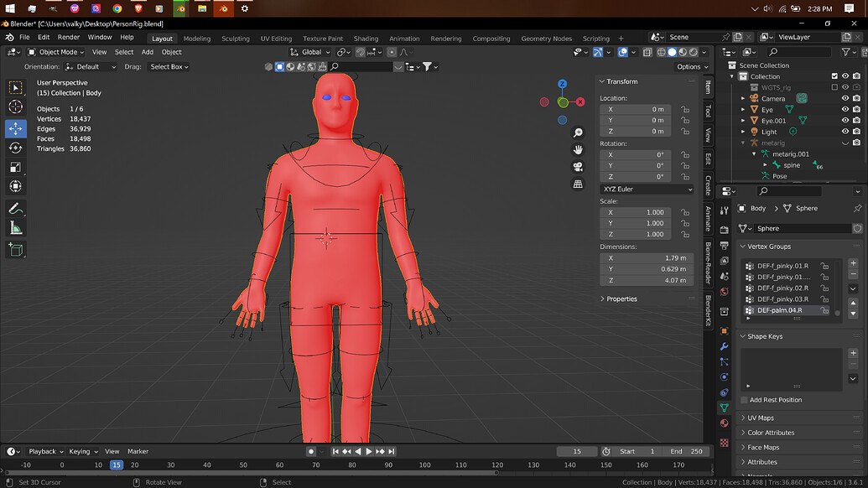
Task: Open Orientation Default dropdown
Action: (x=91, y=67)
